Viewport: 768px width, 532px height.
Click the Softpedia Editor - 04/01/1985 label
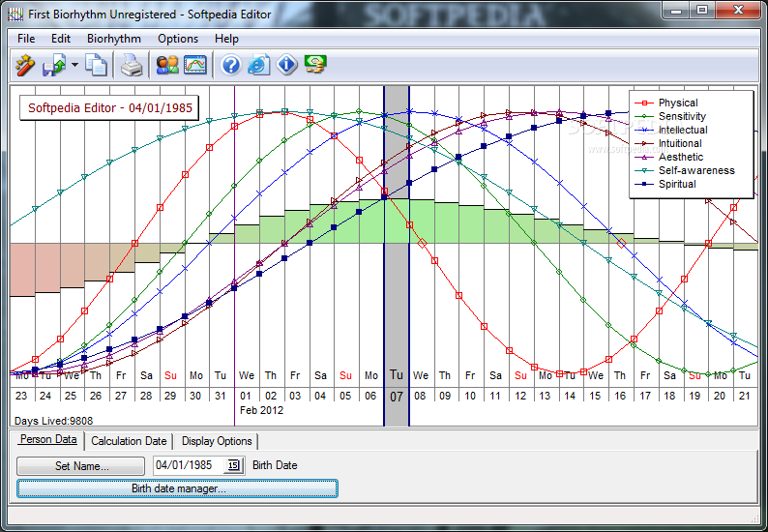click(109, 107)
